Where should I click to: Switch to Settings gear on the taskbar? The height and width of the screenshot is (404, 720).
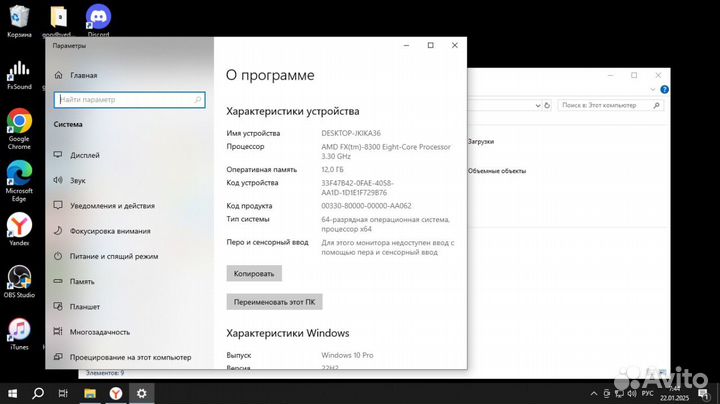[x=141, y=393]
